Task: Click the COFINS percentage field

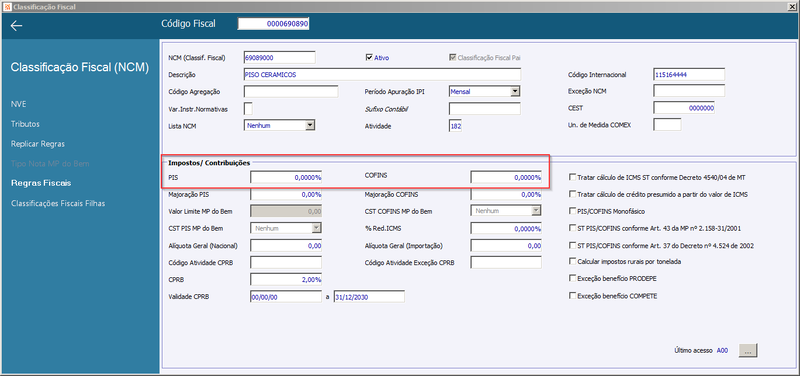Action: coord(506,178)
